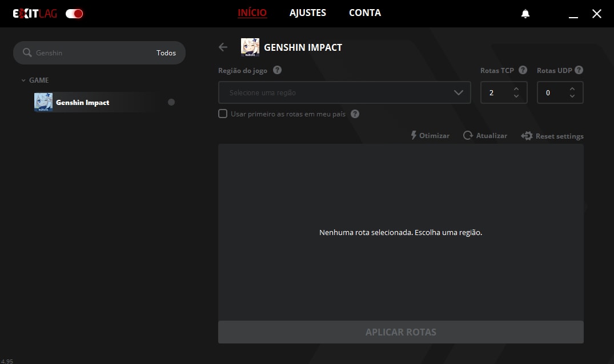Click help icon beside country routes checkbox
The height and width of the screenshot is (364, 614).
click(355, 114)
